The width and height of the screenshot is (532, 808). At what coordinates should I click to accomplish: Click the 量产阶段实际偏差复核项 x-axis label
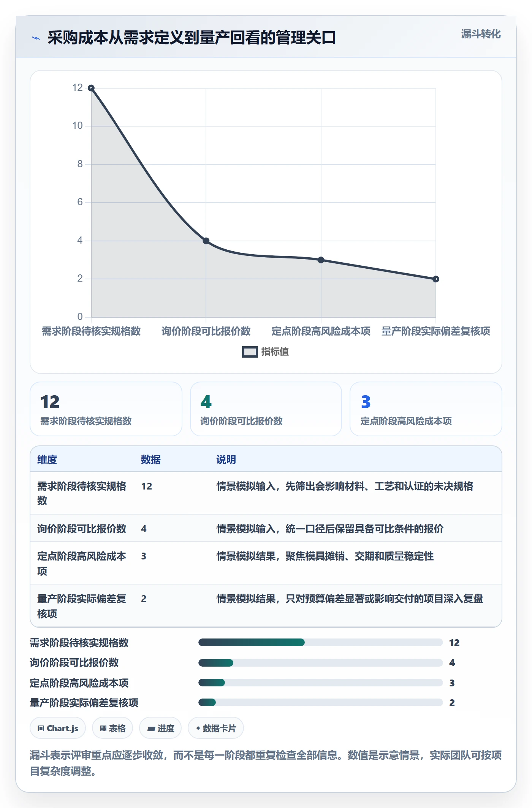436,331
